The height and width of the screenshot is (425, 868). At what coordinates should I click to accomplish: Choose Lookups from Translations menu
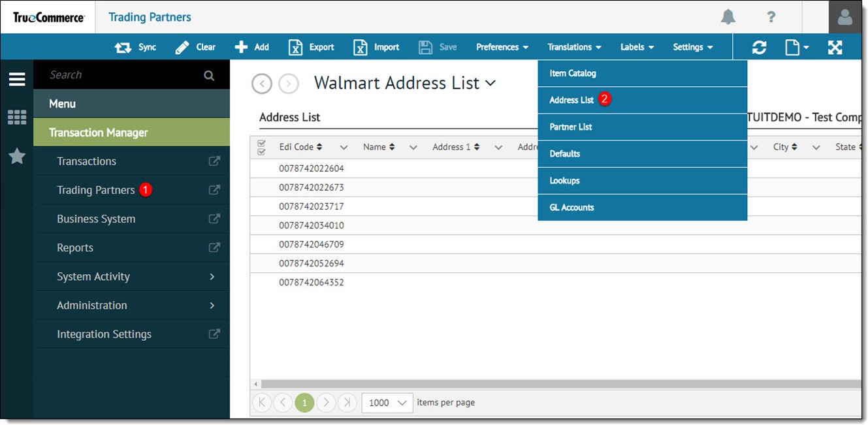(643, 180)
